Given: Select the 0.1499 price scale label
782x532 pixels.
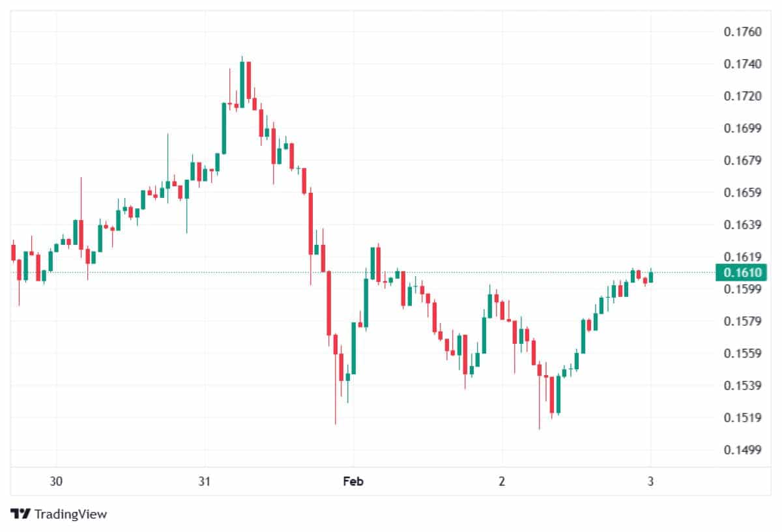Looking at the screenshot, I should pos(743,450).
